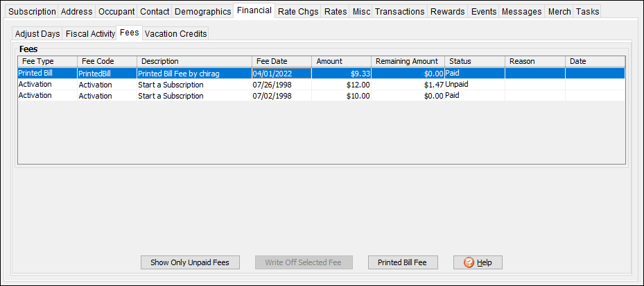Sort by the Fee Type column header
The height and width of the screenshot is (286, 644).
coord(47,61)
